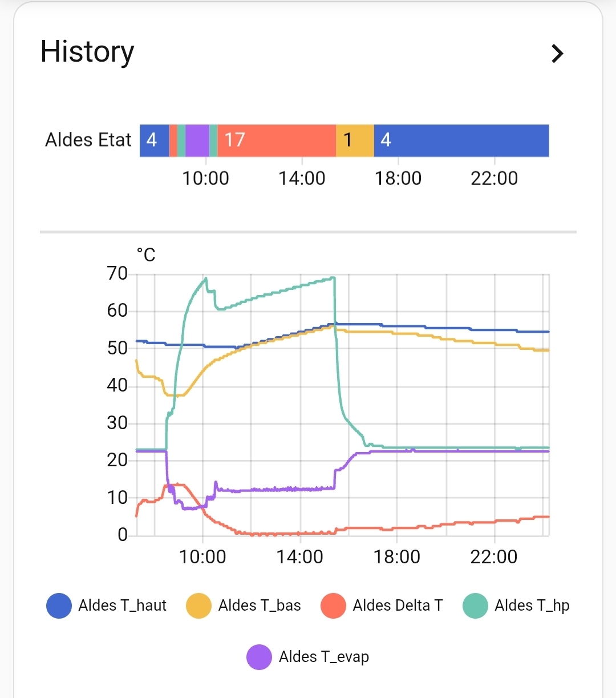Select the long blue state 4 evening segment

[x=461, y=140]
